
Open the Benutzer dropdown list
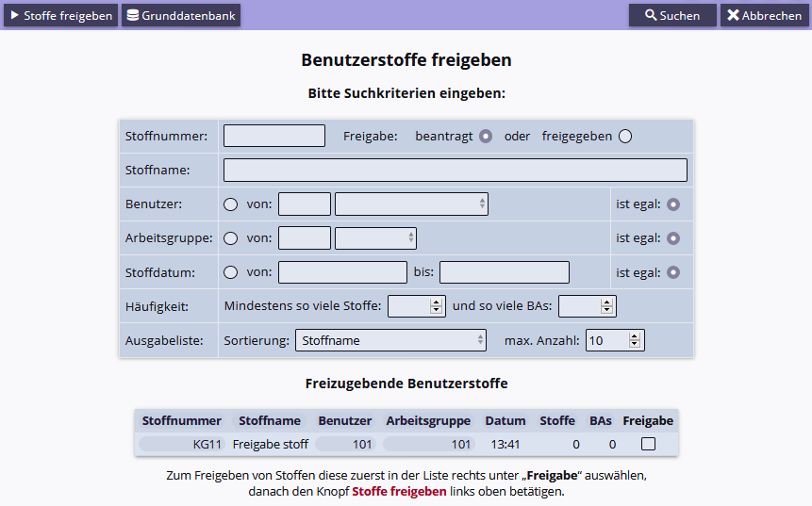(412, 204)
